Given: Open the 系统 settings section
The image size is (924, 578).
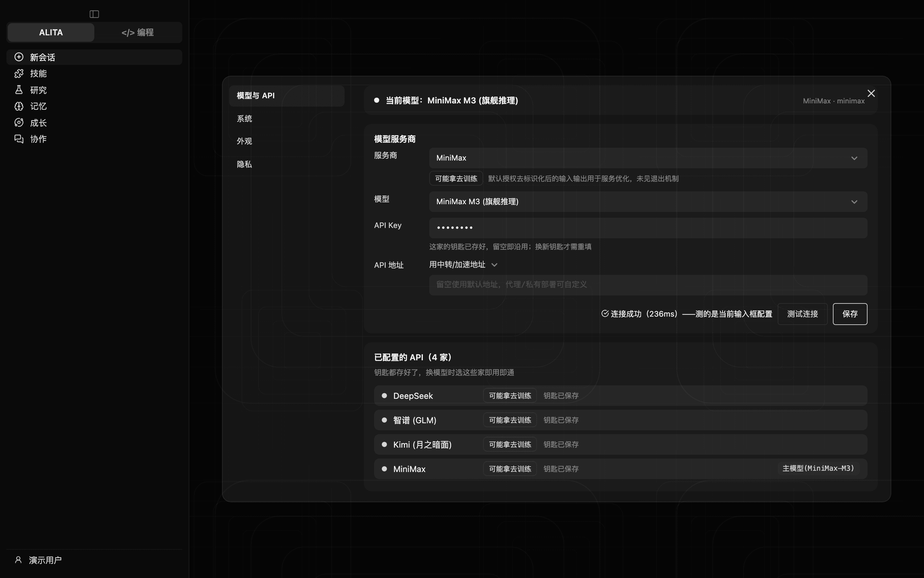Looking at the screenshot, I should [x=287, y=118].
